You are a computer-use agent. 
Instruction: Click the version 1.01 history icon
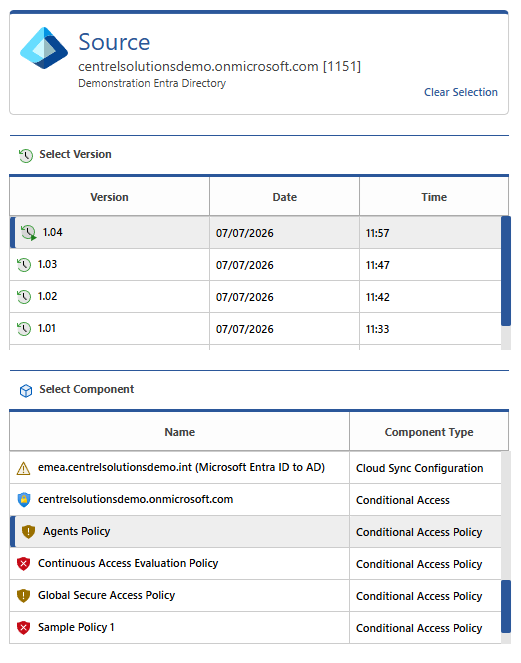pyautogui.click(x=24, y=329)
